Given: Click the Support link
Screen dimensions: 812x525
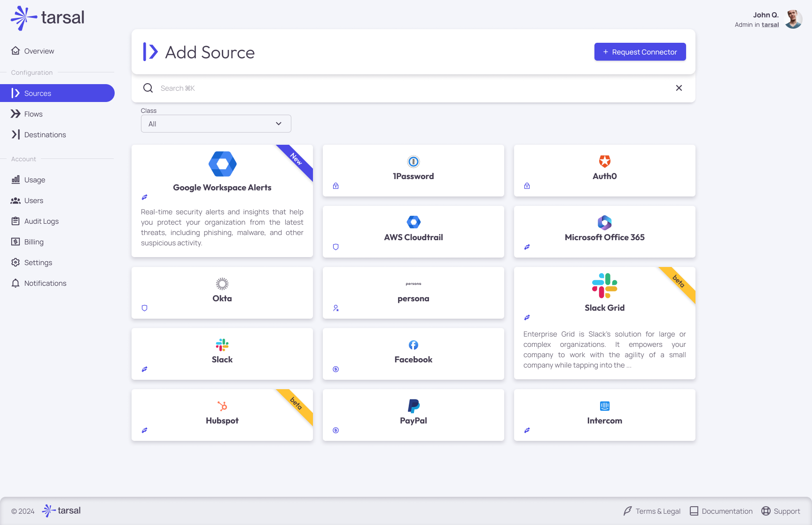Looking at the screenshot, I should click(x=781, y=511).
